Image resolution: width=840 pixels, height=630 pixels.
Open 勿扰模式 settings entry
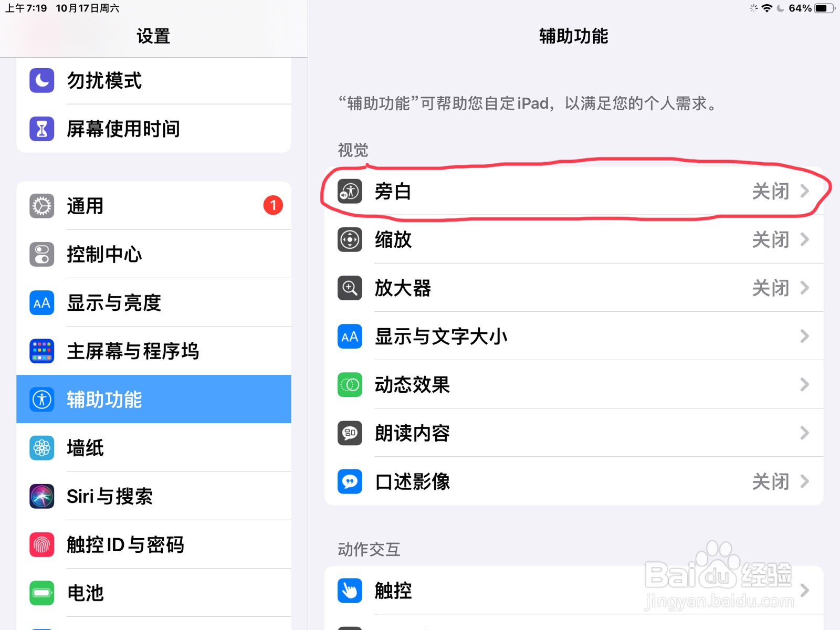pyautogui.click(x=154, y=81)
